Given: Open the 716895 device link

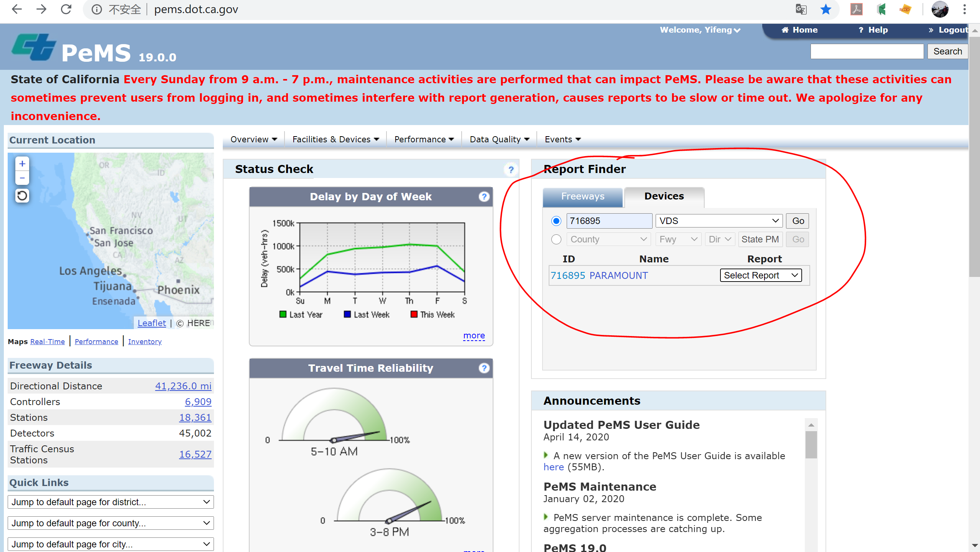Looking at the screenshot, I should click(x=568, y=275).
